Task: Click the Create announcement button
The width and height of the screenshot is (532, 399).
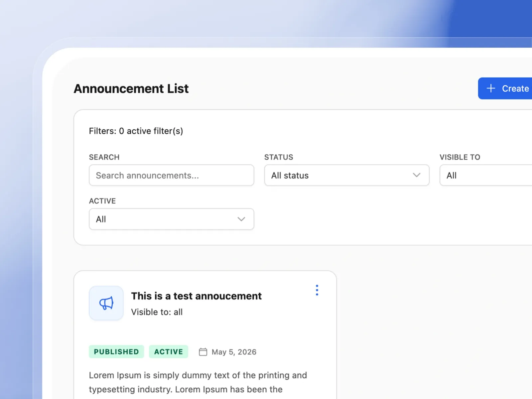Action: coord(505,88)
